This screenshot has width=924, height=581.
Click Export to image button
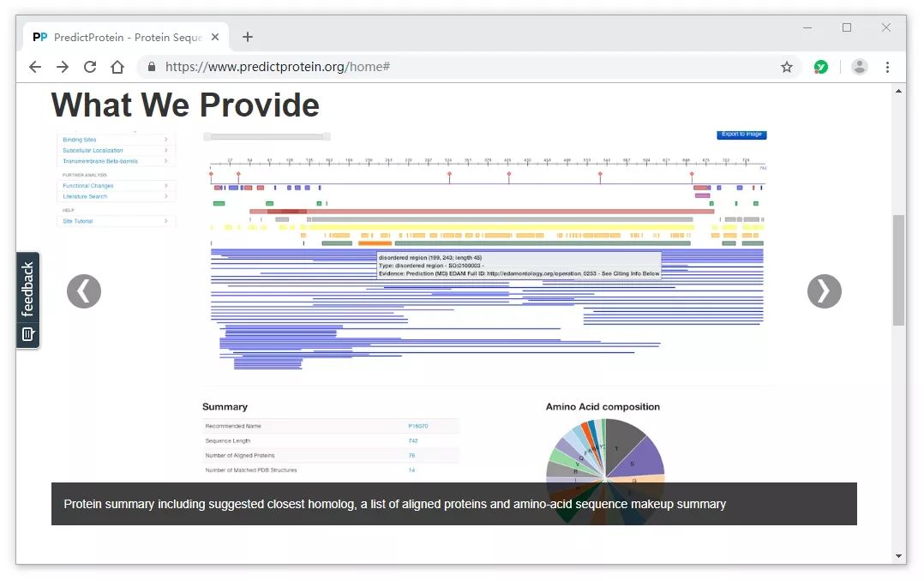coord(741,135)
